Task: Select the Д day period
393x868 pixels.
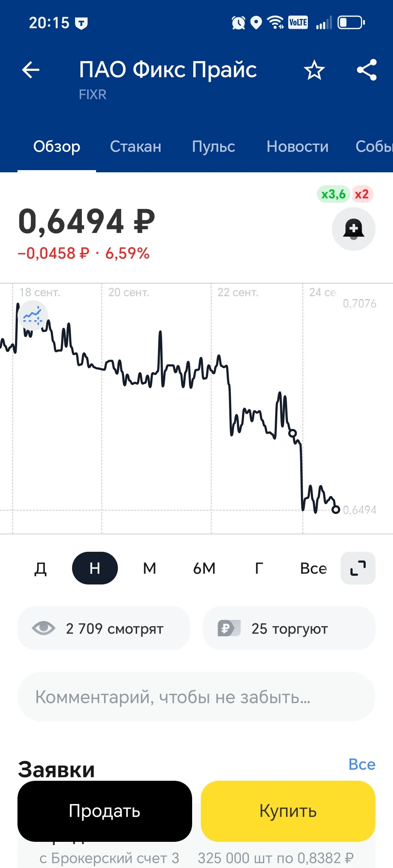Action: [40, 568]
